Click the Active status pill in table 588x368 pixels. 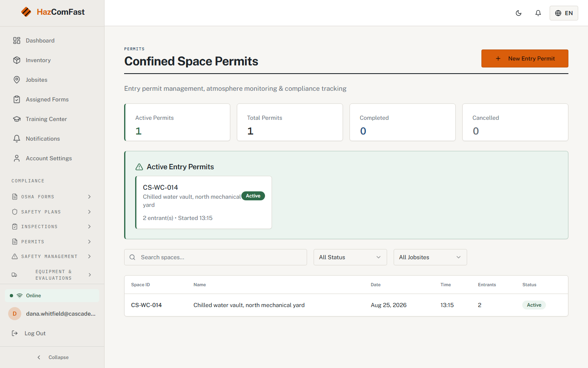[x=534, y=305]
